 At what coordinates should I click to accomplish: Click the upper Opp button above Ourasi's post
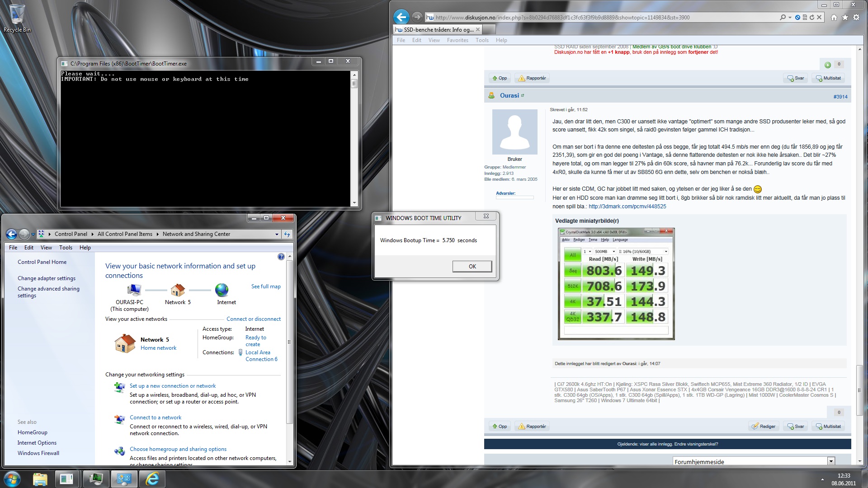click(x=500, y=78)
